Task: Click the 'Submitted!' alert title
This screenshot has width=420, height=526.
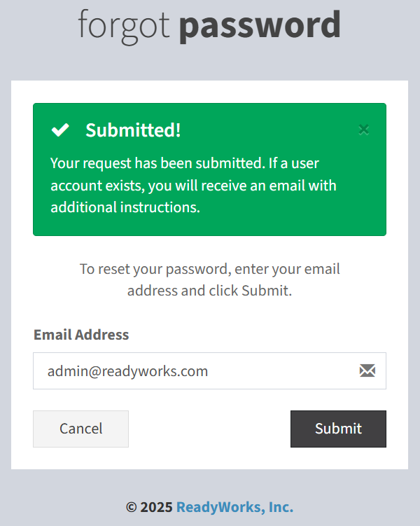Action: [x=133, y=130]
